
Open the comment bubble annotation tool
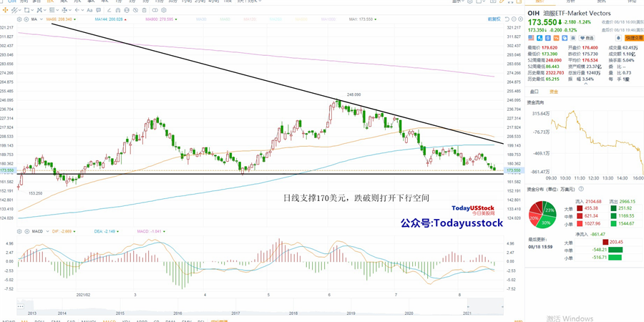(98, 10)
